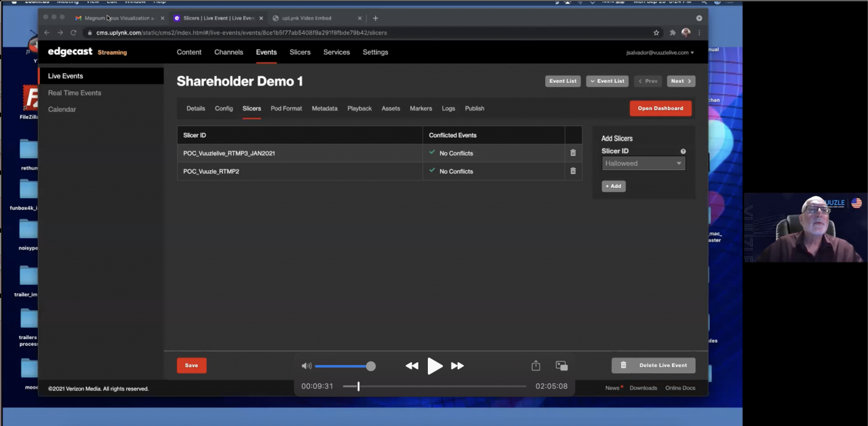Image resolution: width=868 pixels, height=426 pixels.
Task: Select Real Time Events in the sidebar
Action: click(x=75, y=93)
